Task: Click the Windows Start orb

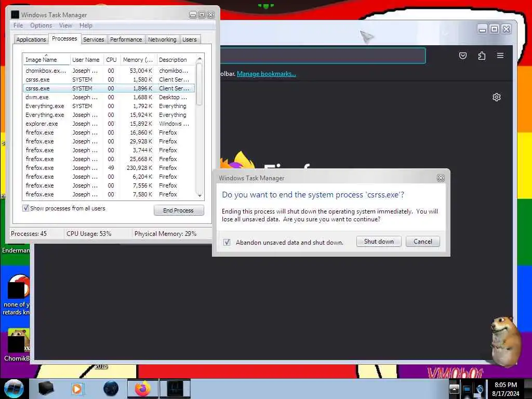Action: point(14,389)
